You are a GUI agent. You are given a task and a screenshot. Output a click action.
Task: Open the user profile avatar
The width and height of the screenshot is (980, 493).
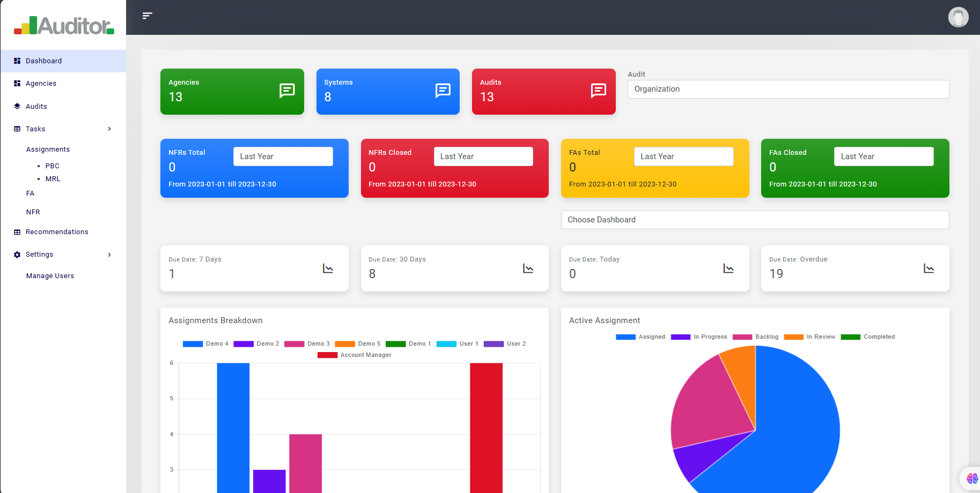click(x=957, y=17)
